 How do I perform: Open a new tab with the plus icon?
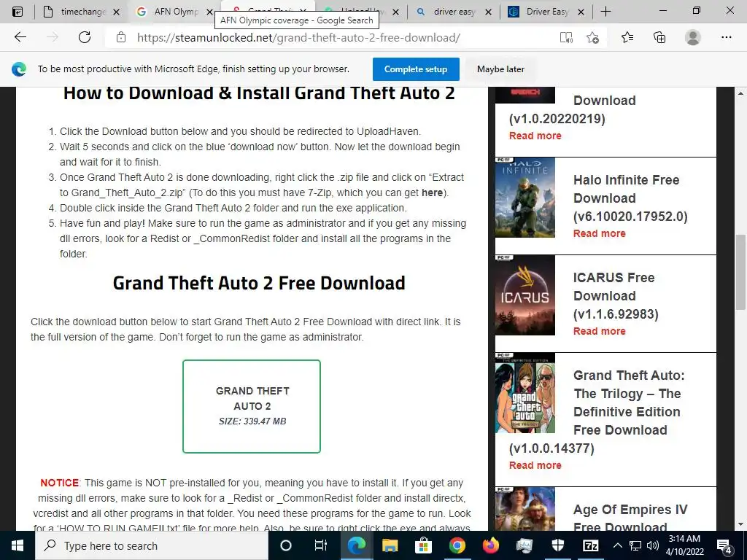coord(605,12)
